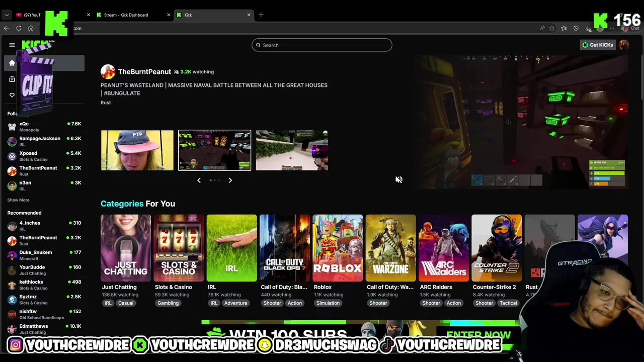The height and width of the screenshot is (362, 644).
Task: Open the Call of Duty Warzone category
Action: coord(391,248)
